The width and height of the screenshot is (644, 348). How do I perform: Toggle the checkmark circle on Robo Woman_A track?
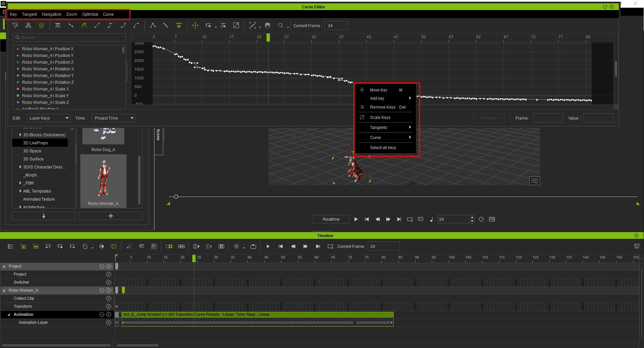click(102, 290)
